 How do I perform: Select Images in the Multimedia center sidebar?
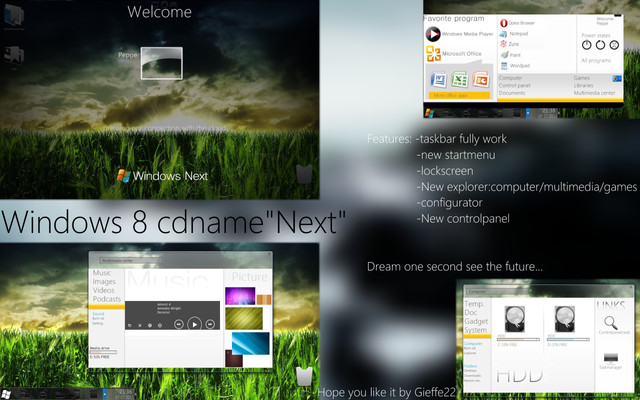[x=104, y=282]
